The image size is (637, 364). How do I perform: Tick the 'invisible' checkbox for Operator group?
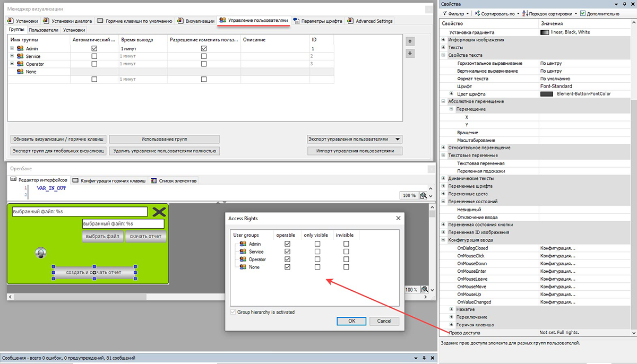346,259
